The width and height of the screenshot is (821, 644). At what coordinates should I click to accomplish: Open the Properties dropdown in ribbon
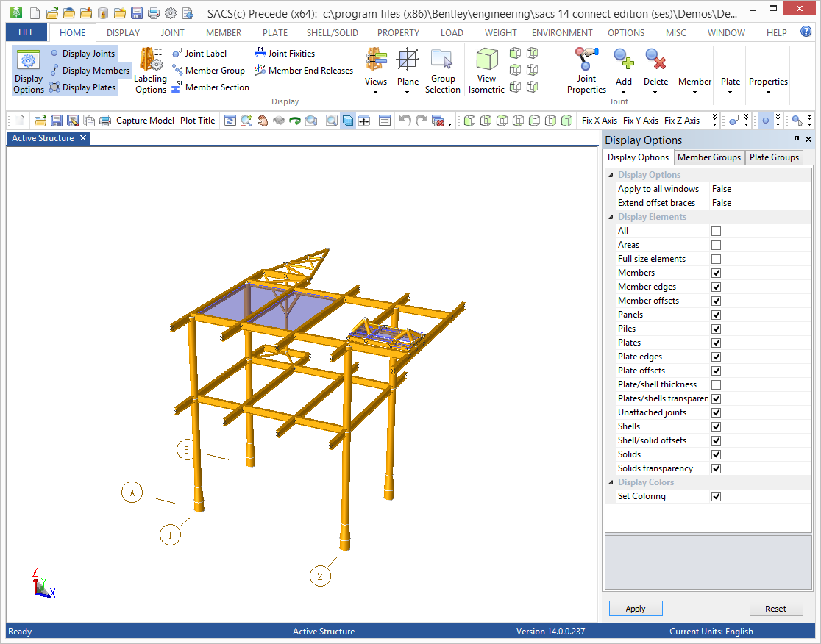[768, 85]
